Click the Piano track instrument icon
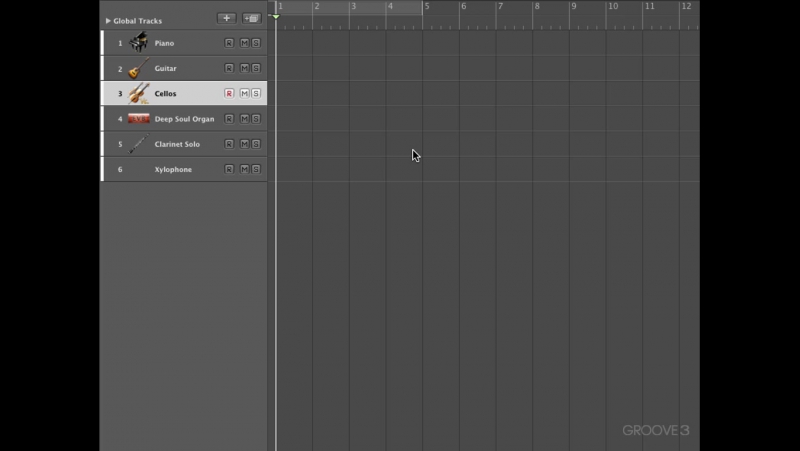Viewport: 800px width, 451px height. click(138, 43)
